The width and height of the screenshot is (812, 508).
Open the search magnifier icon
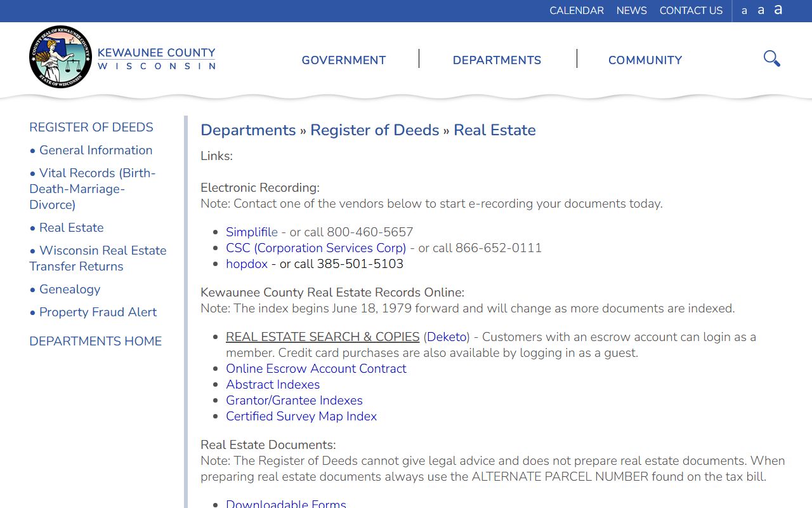click(771, 58)
